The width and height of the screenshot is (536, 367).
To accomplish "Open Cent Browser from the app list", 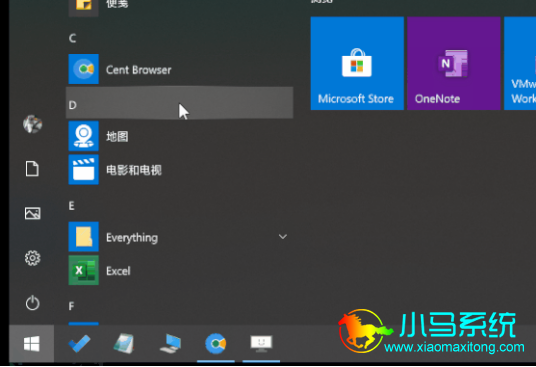I will tap(179, 69).
